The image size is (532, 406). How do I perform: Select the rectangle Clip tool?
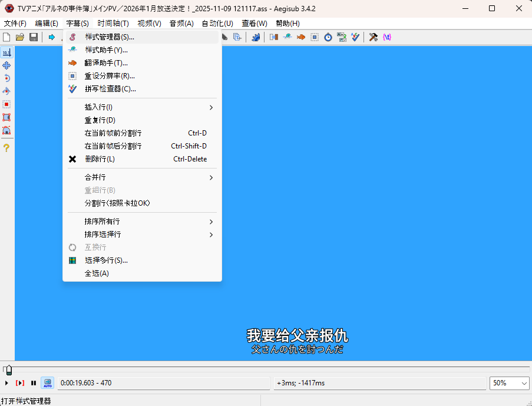point(6,117)
